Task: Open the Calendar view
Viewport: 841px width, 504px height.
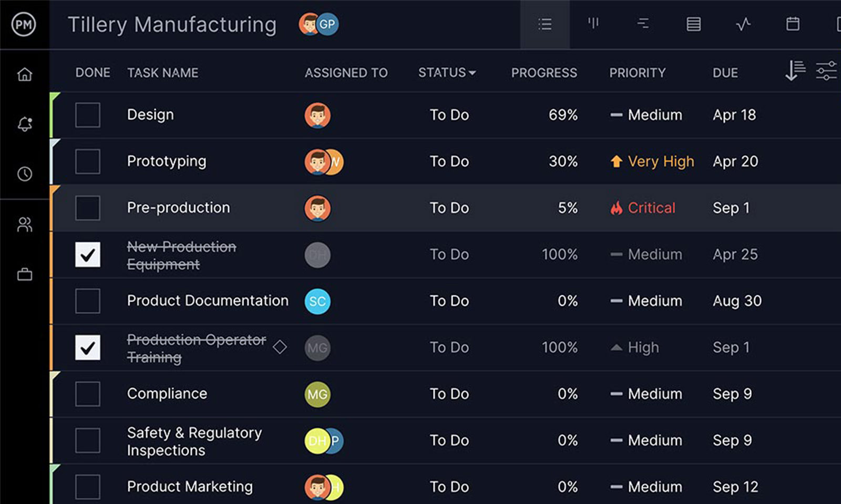Action: point(793,24)
